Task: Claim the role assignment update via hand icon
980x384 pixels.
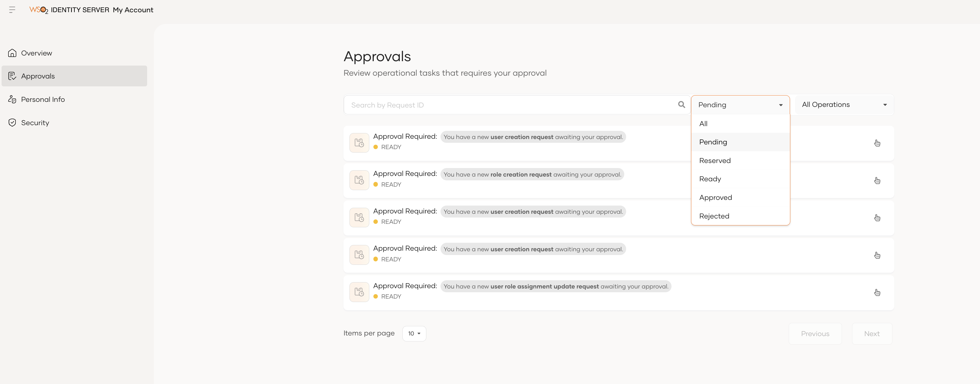Action: click(x=877, y=292)
